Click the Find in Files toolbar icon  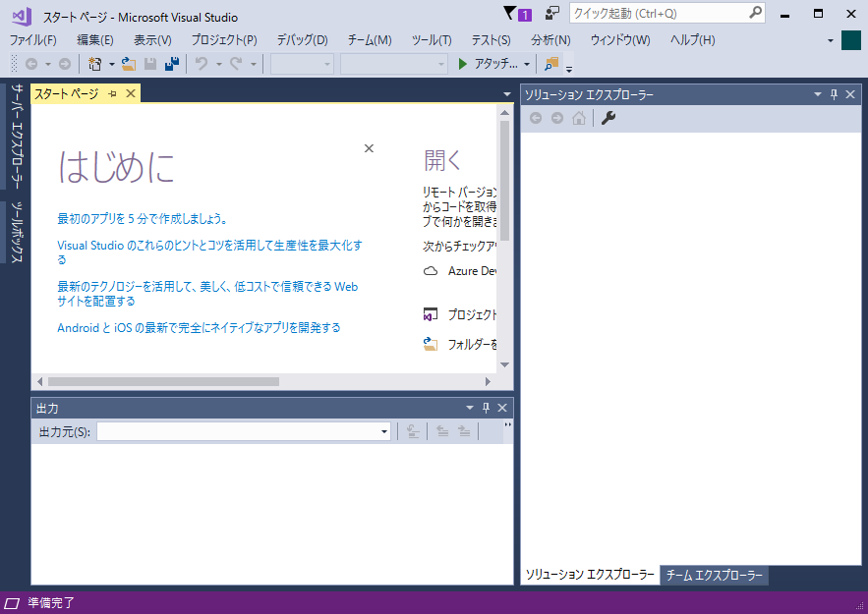(x=550, y=64)
